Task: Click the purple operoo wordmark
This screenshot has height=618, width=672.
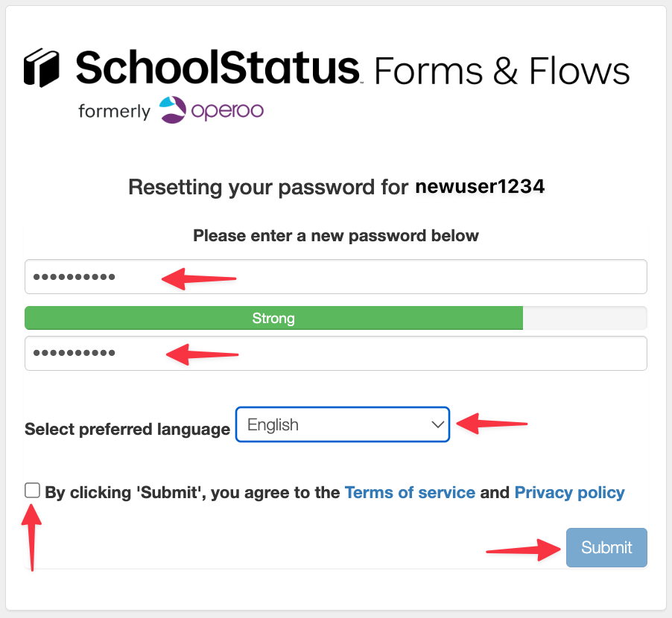Action: [x=227, y=111]
